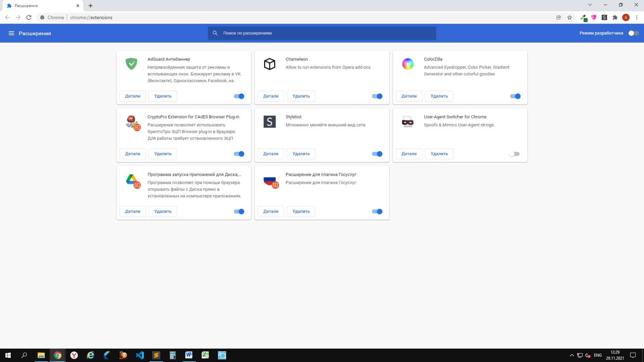Turn off the ColorZilla extension switch

coord(515,96)
